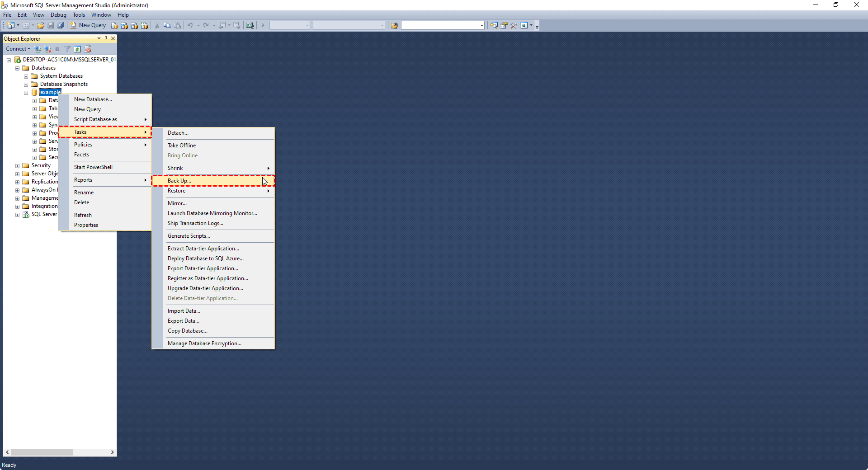The height and width of the screenshot is (470, 868).
Task: Select the System Databases tree item
Action: point(61,76)
